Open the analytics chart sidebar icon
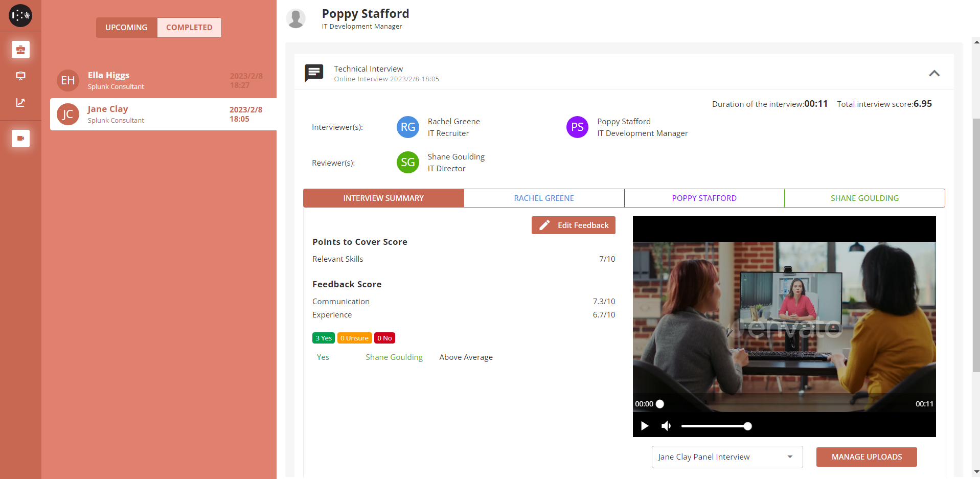 [20, 103]
